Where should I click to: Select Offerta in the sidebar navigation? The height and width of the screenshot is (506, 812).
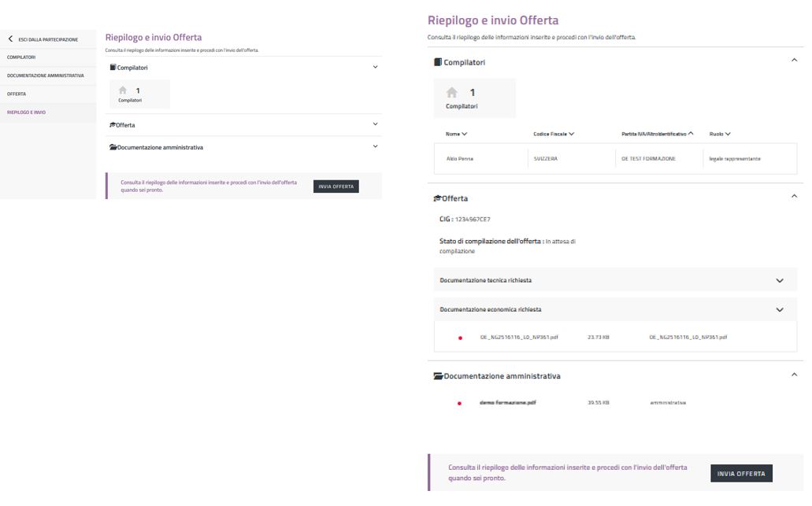[17, 94]
